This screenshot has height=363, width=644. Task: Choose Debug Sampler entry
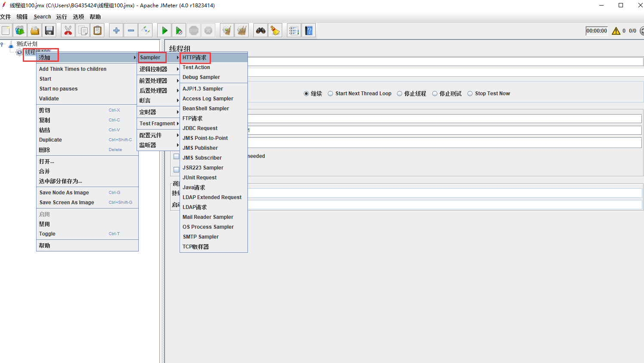click(214, 77)
